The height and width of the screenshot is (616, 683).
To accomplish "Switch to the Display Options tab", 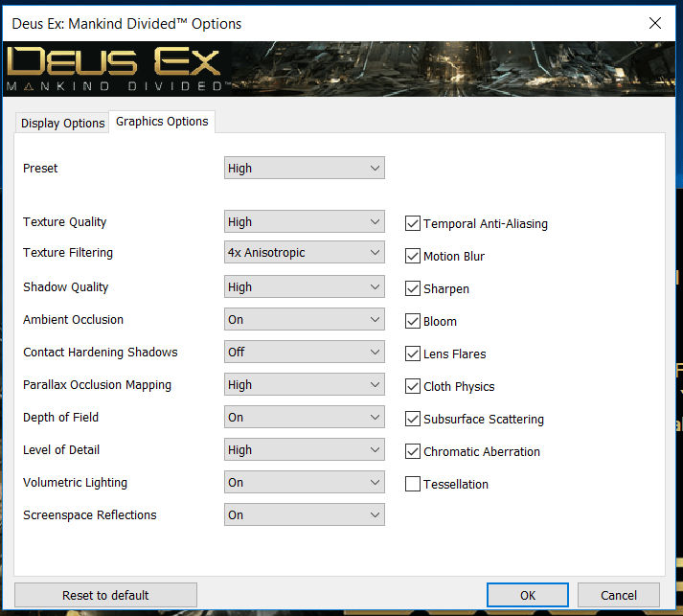I will (x=62, y=123).
